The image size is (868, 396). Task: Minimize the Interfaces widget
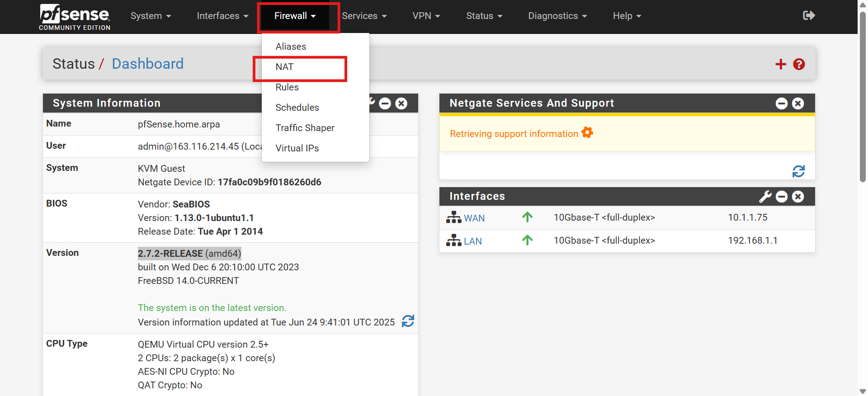click(x=782, y=197)
